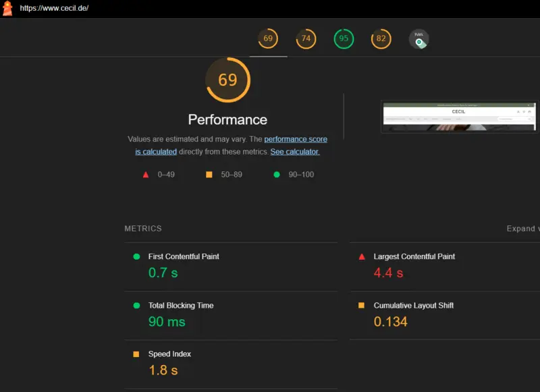Select the Speed Index metric label

pos(169,354)
